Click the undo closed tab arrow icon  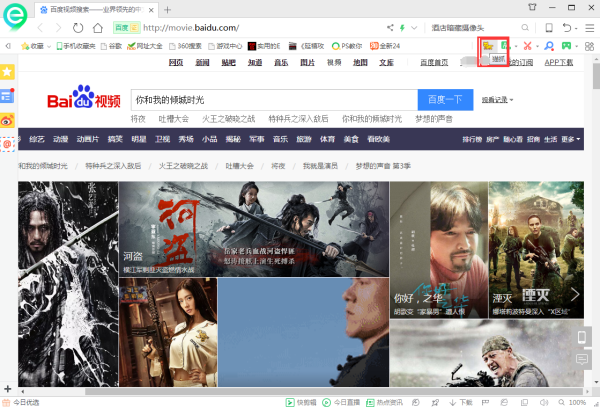[567, 28]
